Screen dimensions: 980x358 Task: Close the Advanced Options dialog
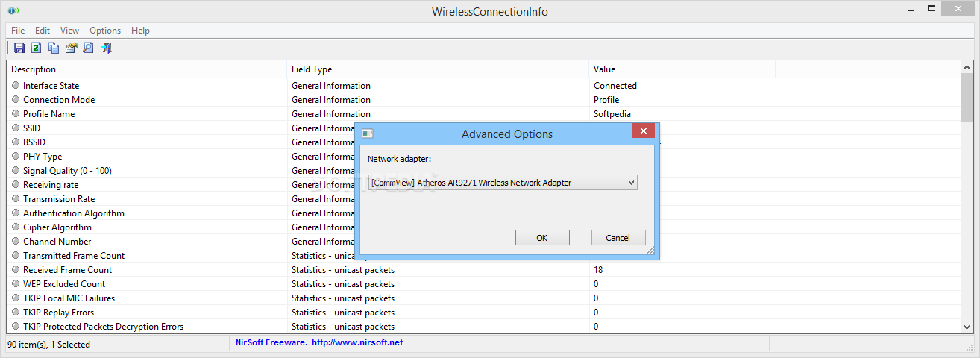click(x=643, y=131)
